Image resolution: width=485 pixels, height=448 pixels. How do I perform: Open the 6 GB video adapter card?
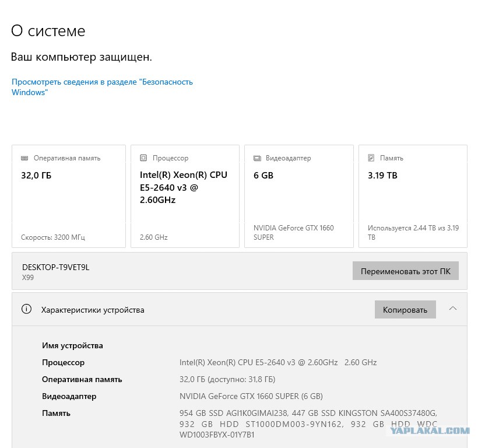click(299, 196)
